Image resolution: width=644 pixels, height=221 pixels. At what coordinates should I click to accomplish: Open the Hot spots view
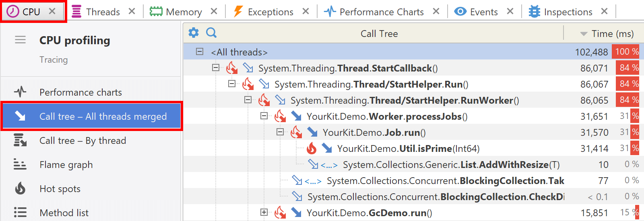[x=91, y=189]
